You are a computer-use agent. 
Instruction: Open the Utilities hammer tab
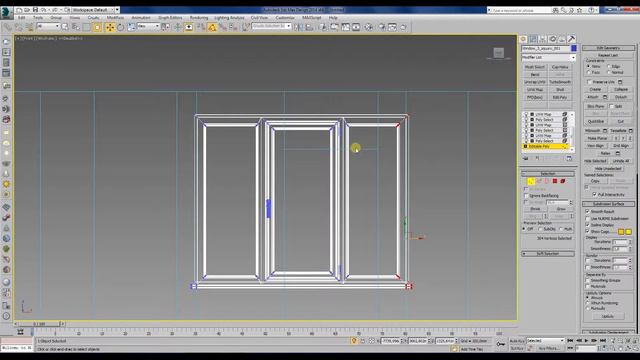[571, 39]
